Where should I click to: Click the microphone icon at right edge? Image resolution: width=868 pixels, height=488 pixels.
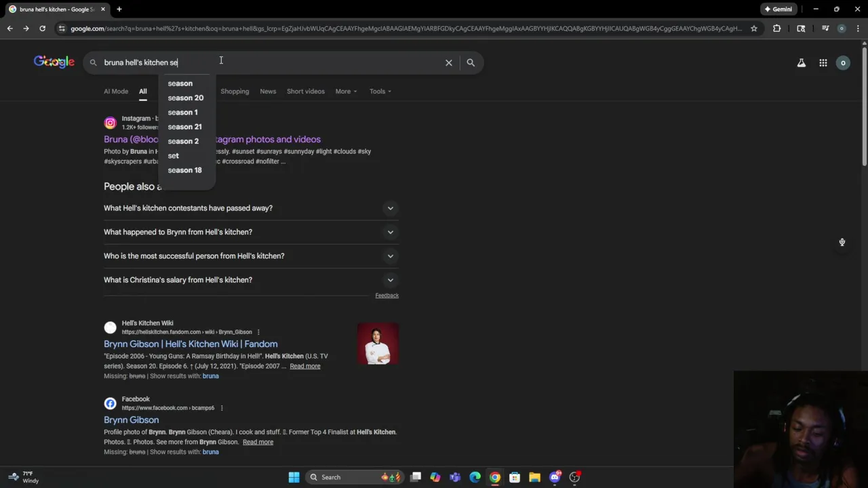(842, 242)
